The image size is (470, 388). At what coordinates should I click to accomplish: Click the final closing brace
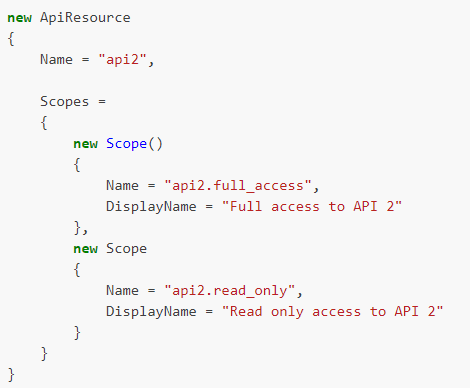click(11, 375)
